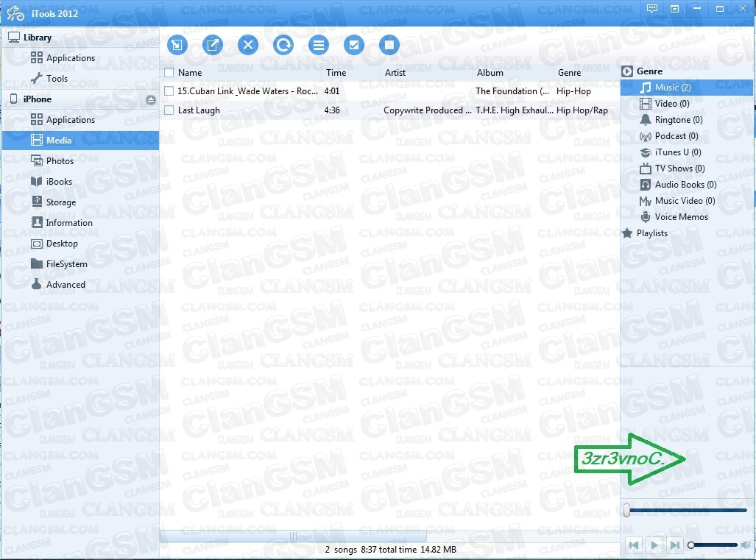The width and height of the screenshot is (756, 560).
Task: Click the '4:36' time cell
Action: pos(332,110)
